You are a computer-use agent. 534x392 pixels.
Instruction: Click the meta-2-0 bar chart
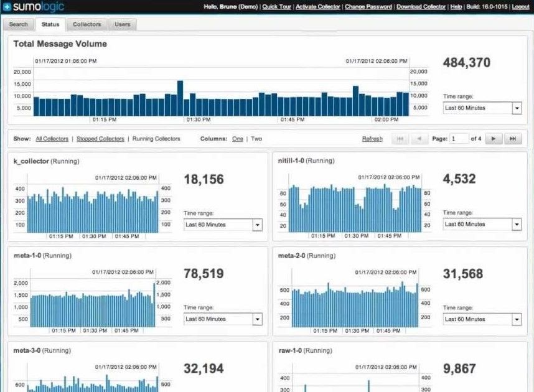pos(355,305)
